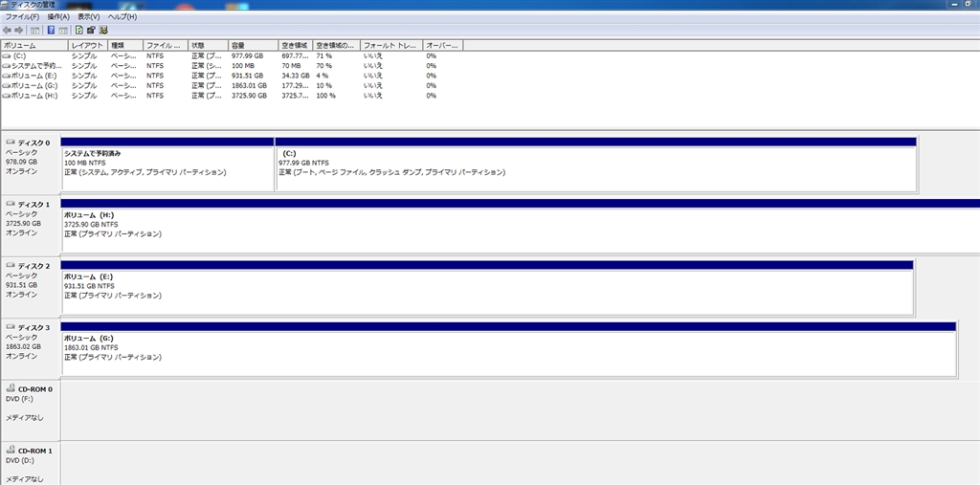
Task: Sort by the フォールト トレ... column header
Action: 391,46
